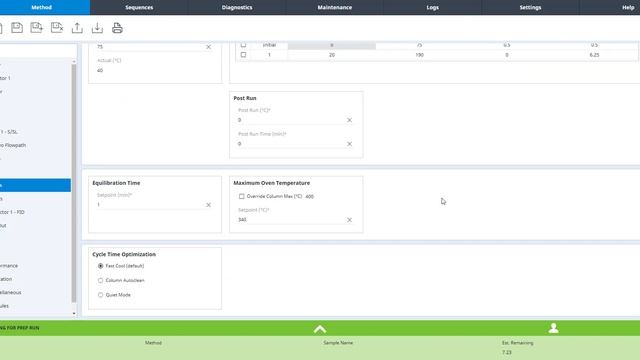Click the sidebar vertical scrollbar thumb
This screenshot has height=360, width=640.
[x=74, y=184]
